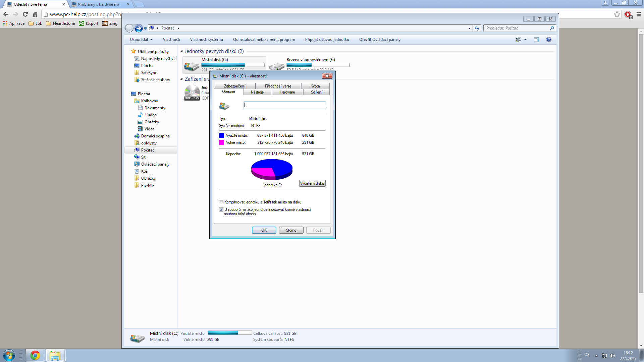Viewport: 644px width, 362px height.
Task: Switch to the Zabezpečení tab
Action: (x=234, y=86)
